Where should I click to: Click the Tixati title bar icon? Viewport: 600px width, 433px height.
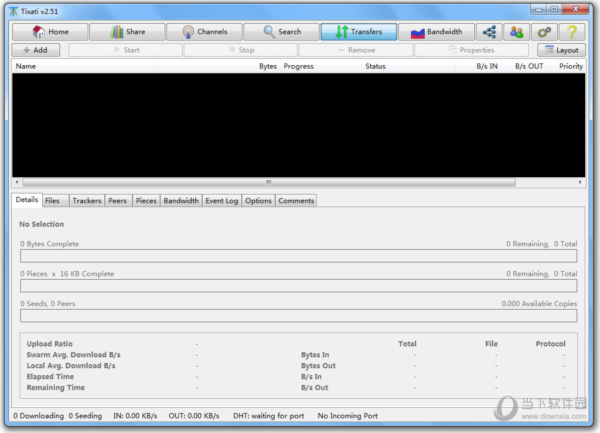pos(13,11)
